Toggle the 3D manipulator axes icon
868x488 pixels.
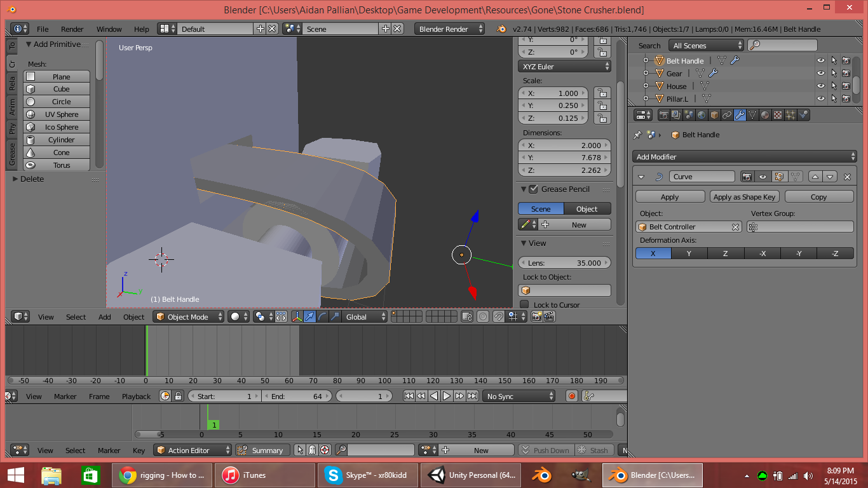(296, 316)
